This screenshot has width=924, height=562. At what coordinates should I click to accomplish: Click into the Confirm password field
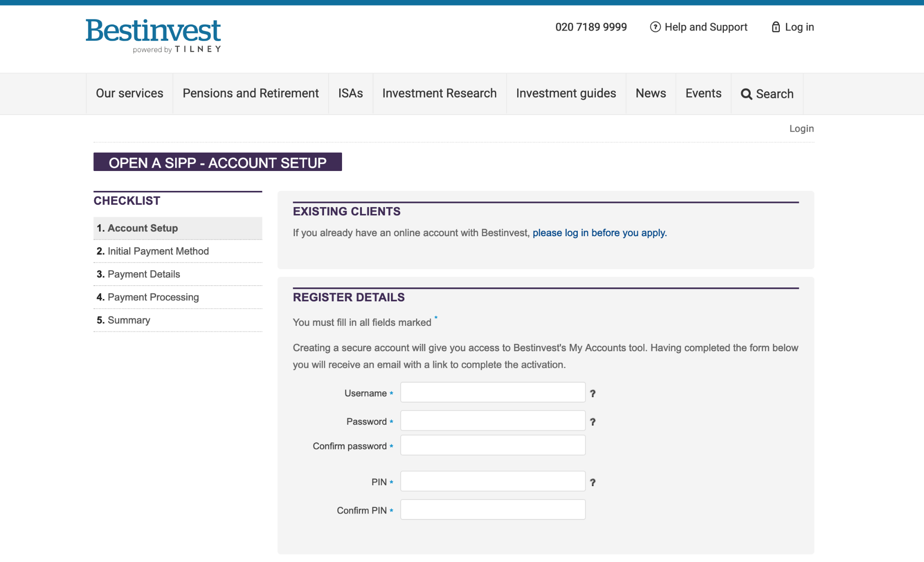[x=493, y=445]
